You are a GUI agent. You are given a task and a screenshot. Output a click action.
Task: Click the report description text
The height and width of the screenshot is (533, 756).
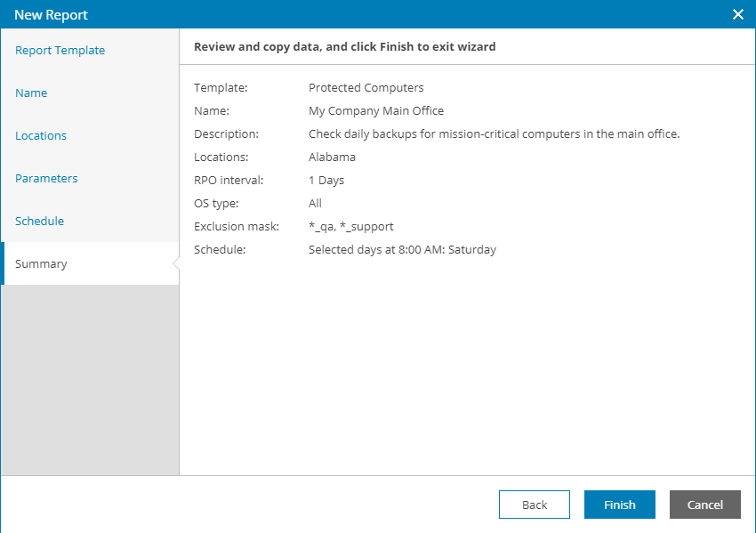pos(494,134)
